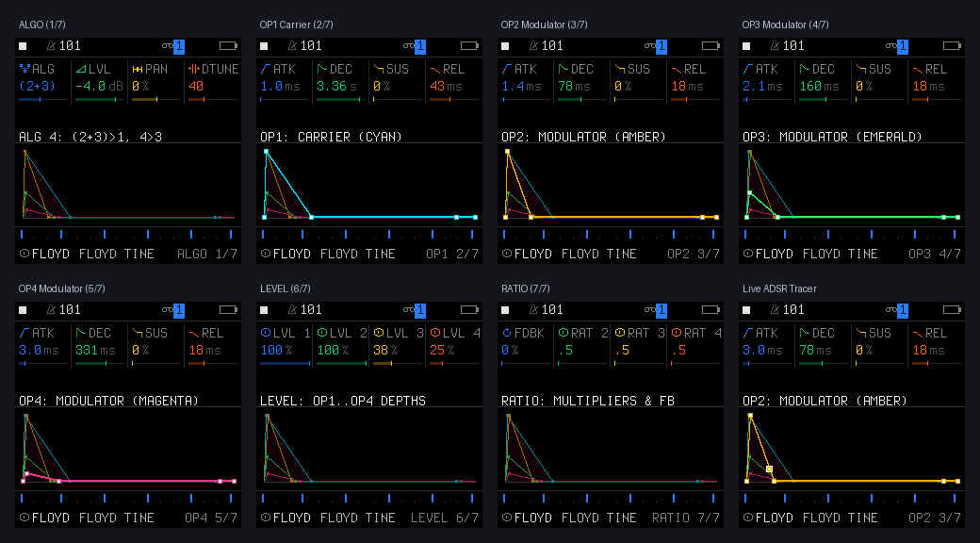Click the SUS sustain icon in OP1 Carrier panel
Viewport: 980px width, 543px height.
[x=379, y=69]
